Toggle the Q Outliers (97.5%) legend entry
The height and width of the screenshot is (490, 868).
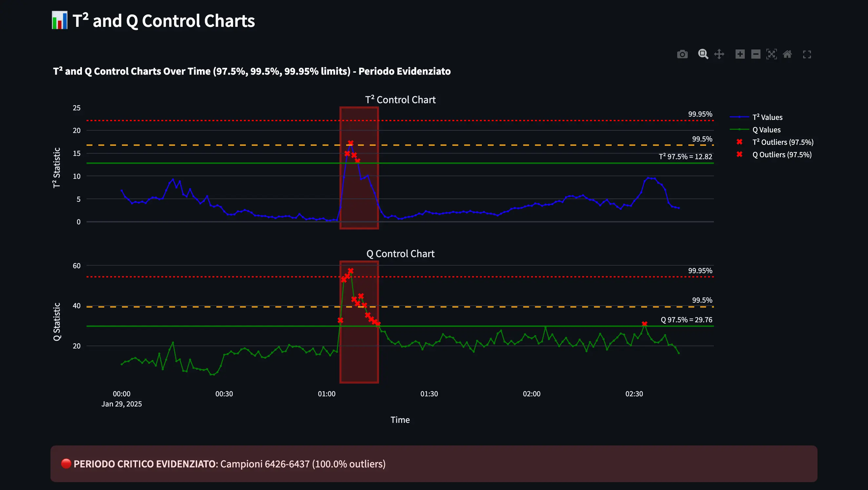coord(782,154)
